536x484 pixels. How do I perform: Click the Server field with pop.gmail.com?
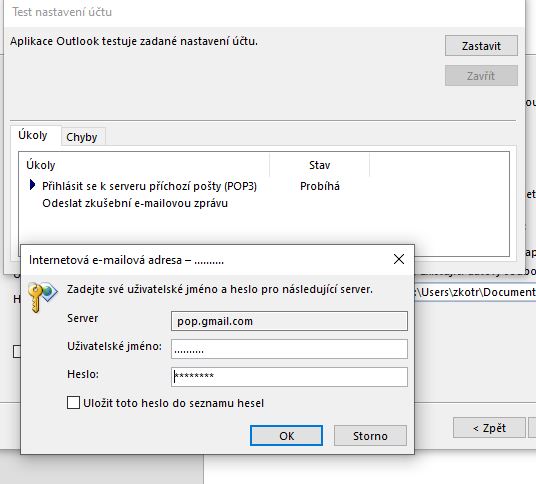(x=289, y=321)
